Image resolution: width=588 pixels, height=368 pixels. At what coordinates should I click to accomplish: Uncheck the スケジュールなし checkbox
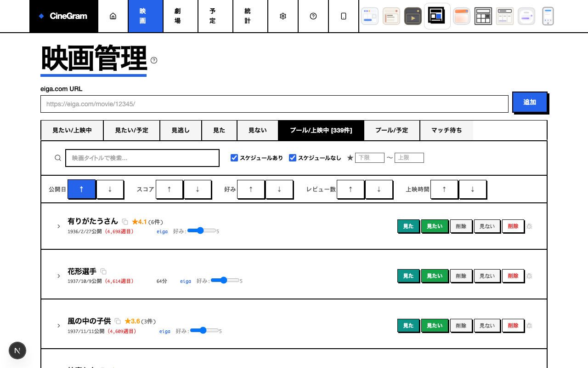pos(293,158)
